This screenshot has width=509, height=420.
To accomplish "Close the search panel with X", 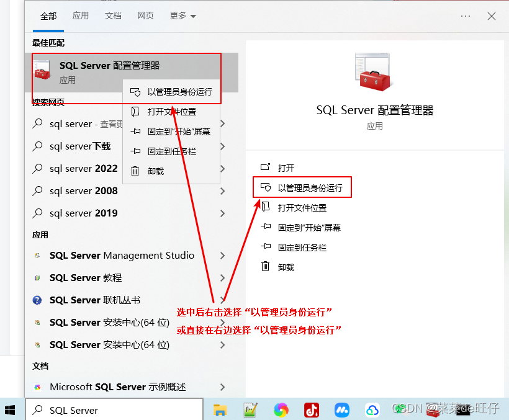I will click(492, 16).
